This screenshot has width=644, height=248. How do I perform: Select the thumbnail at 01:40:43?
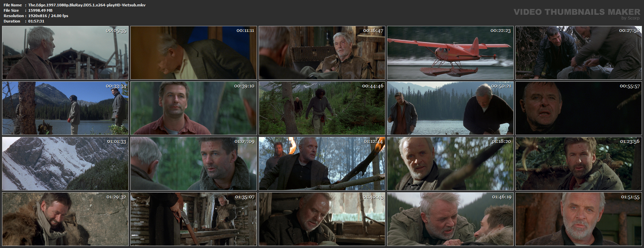click(322, 219)
